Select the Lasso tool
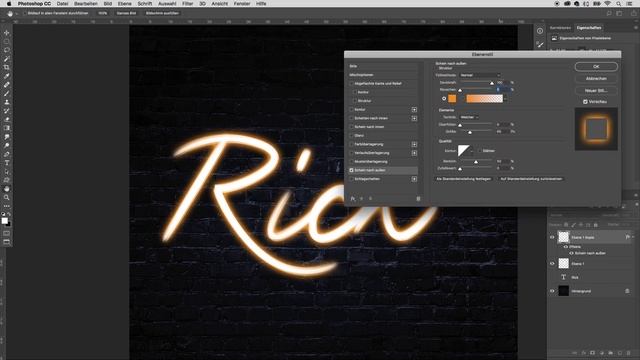 (7, 50)
